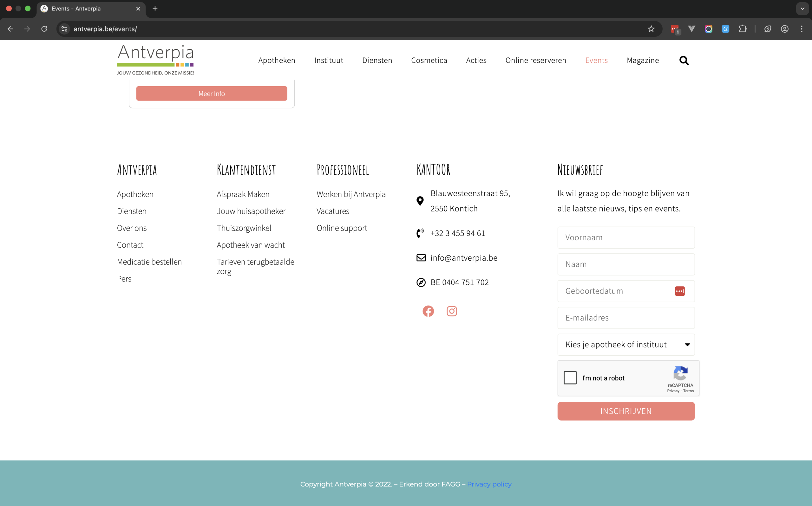Click the info@antverpia.be email link
The height and width of the screenshot is (506, 812).
(x=464, y=258)
